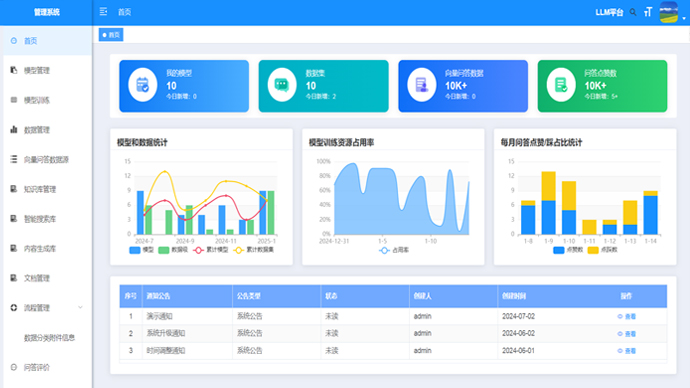Viewport: 690px width, 388px height.
Task: Click the 知识库管理 sidebar icon
Action: click(14, 189)
